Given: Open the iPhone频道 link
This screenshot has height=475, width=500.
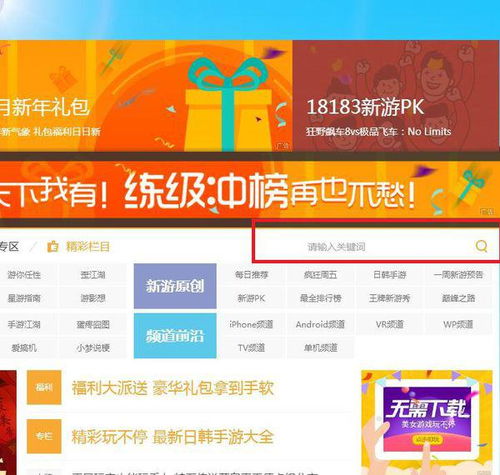Looking at the screenshot, I should click(x=251, y=324).
